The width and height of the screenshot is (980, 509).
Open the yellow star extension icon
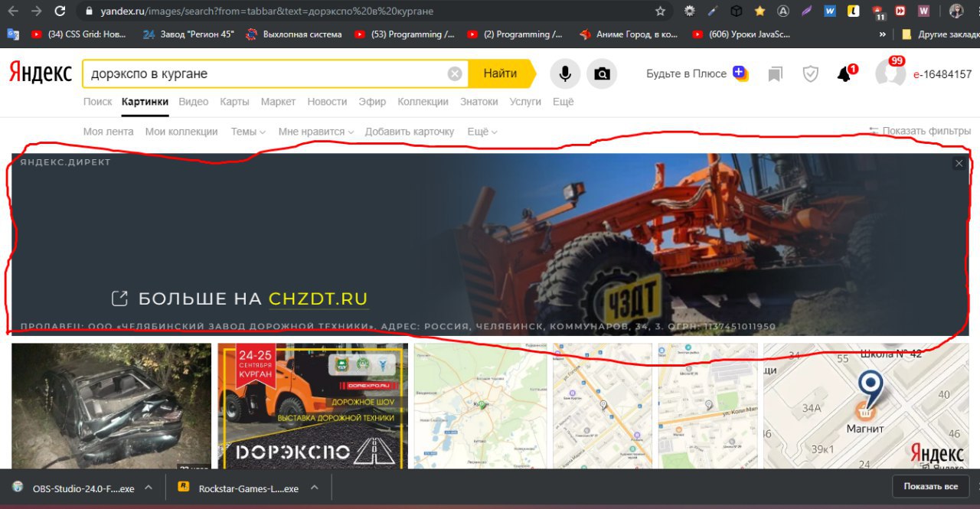pos(759,11)
